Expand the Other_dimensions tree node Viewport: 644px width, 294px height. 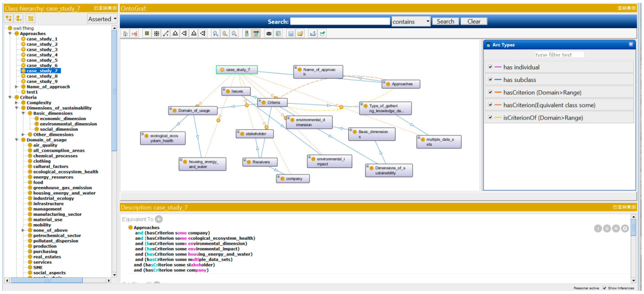point(23,135)
